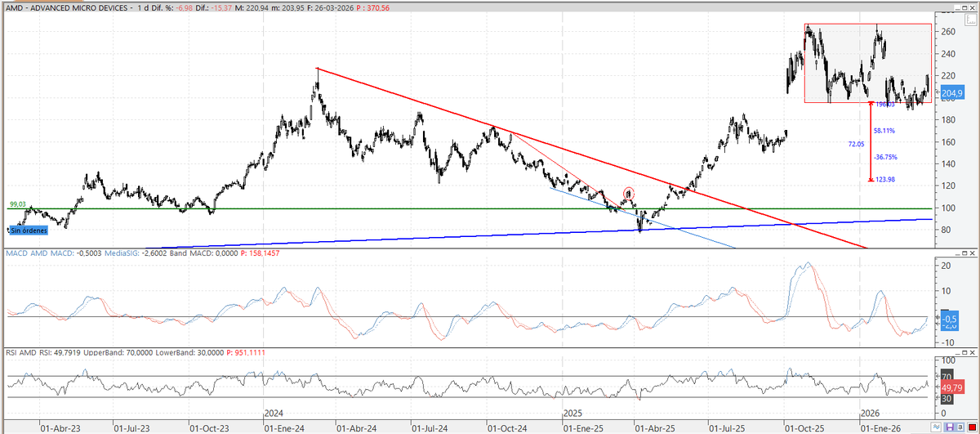The width and height of the screenshot is (980, 434).
Task: Minimize the AMD chart window
Action: tap(957, 8)
